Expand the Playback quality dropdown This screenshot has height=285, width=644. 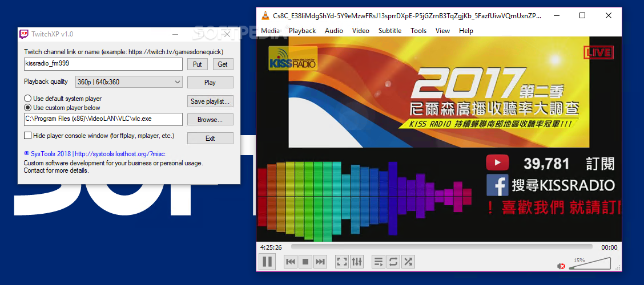[x=128, y=82]
